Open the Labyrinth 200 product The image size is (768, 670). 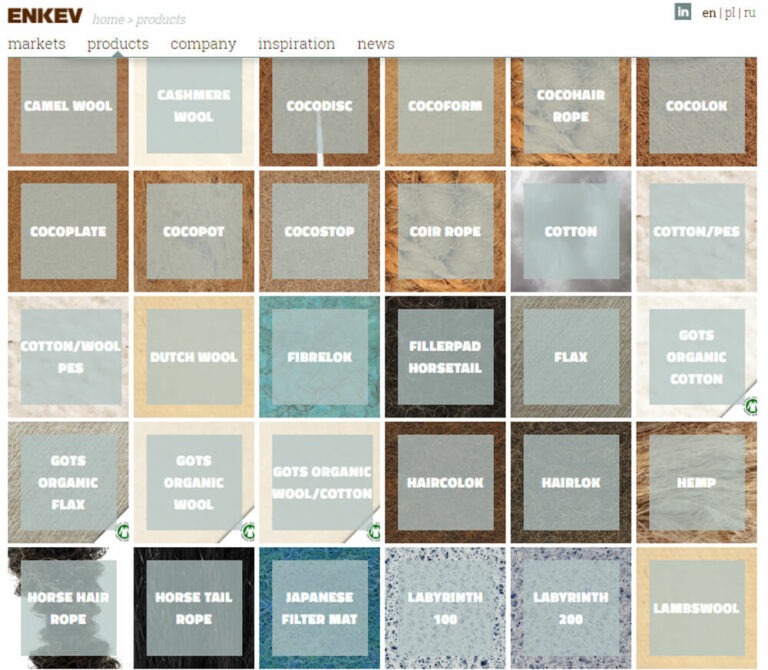[571, 608]
